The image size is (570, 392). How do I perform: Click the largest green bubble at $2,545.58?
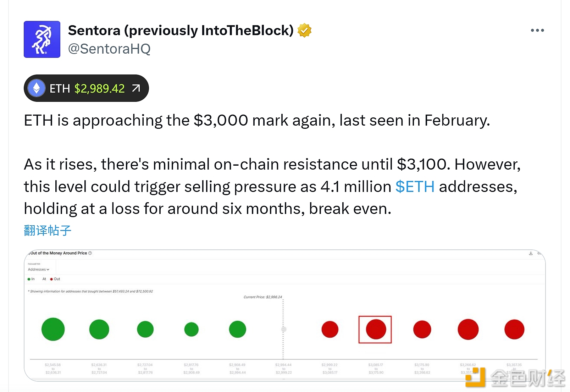click(x=53, y=329)
